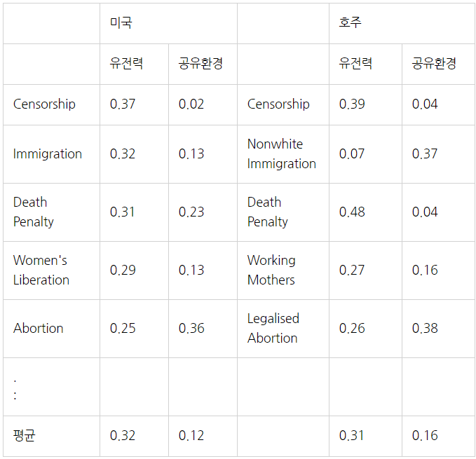Select the Women's Liberation cell
476x459 pixels.
click(52, 270)
